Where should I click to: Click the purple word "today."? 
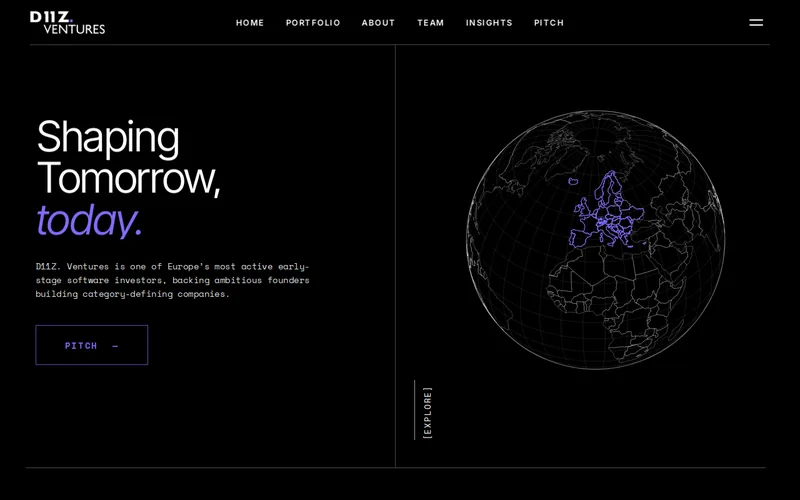tap(89, 220)
